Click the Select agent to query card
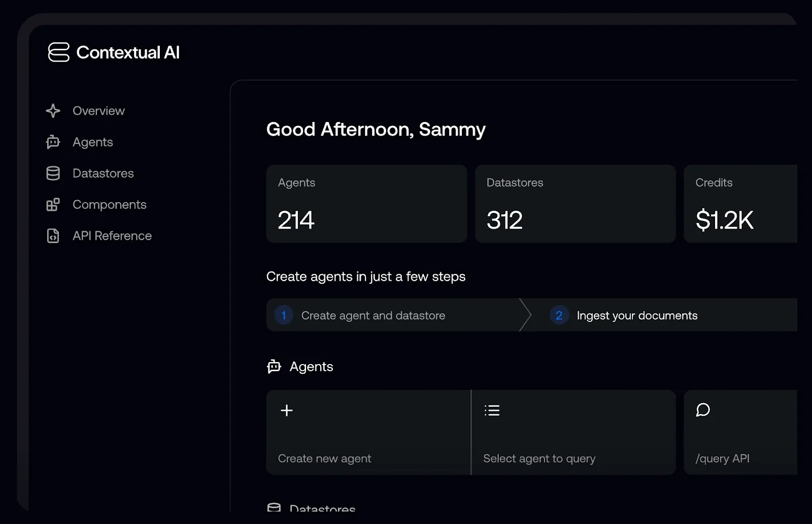This screenshot has width=812, height=524. pyautogui.click(x=573, y=433)
